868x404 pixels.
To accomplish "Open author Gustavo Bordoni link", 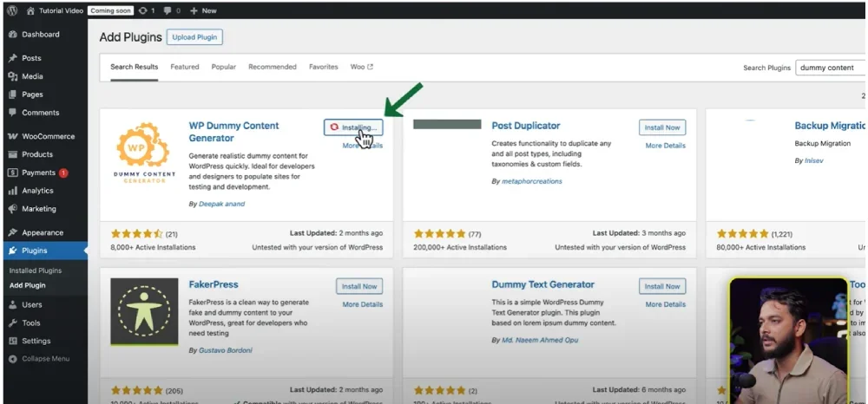I will click(226, 350).
